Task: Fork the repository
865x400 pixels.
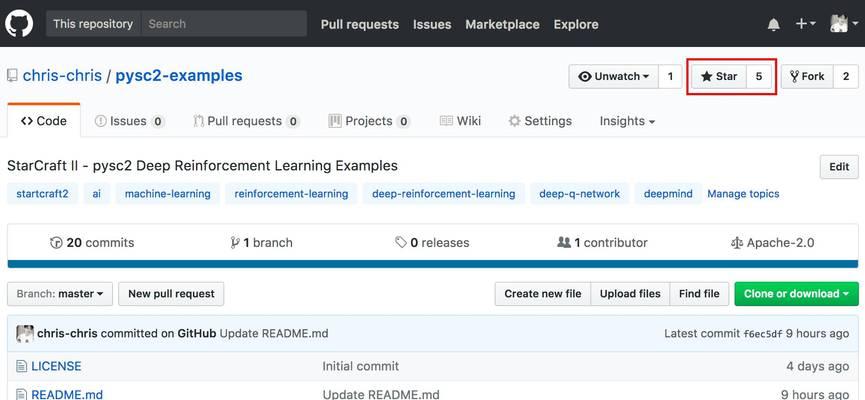Action: pyautogui.click(x=807, y=77)
